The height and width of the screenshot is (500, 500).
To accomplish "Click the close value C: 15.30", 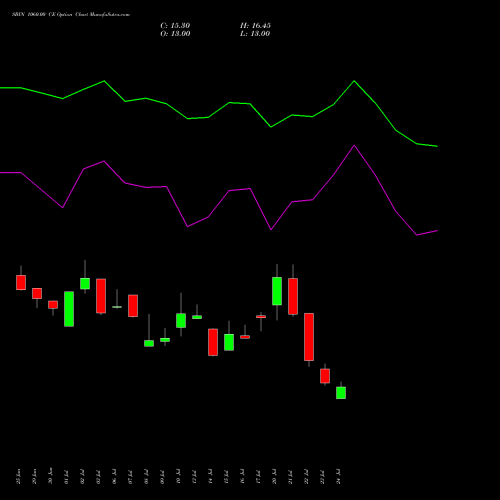I will 175,26.
